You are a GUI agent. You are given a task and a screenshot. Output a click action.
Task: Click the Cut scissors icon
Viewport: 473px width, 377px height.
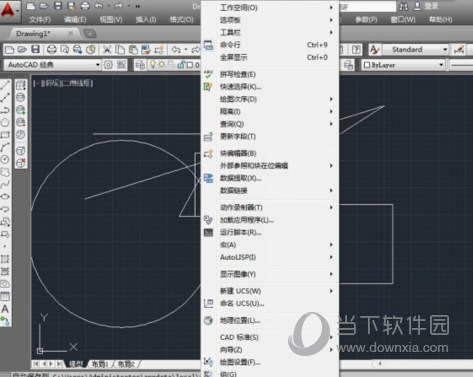click(107, 50)
